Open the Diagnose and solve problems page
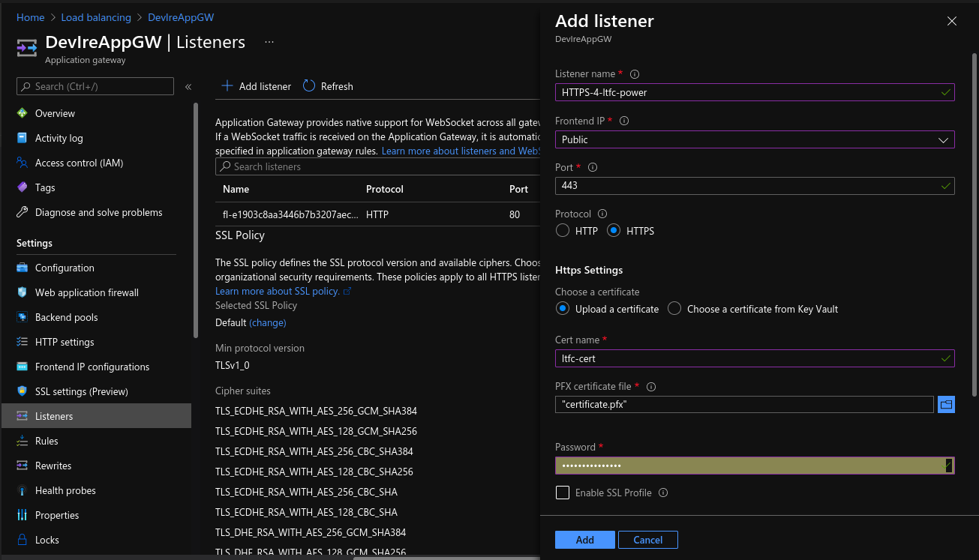This screenshot has width=979, height=560. 98,212
